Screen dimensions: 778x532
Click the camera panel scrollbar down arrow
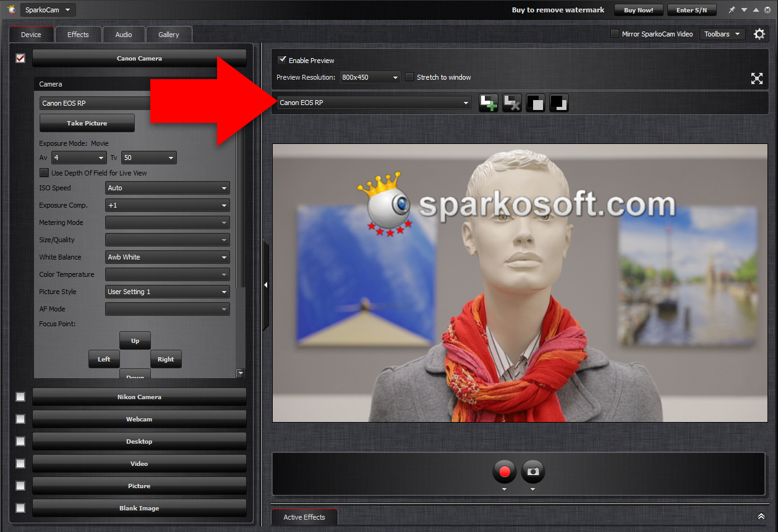(x=241, y=373)
